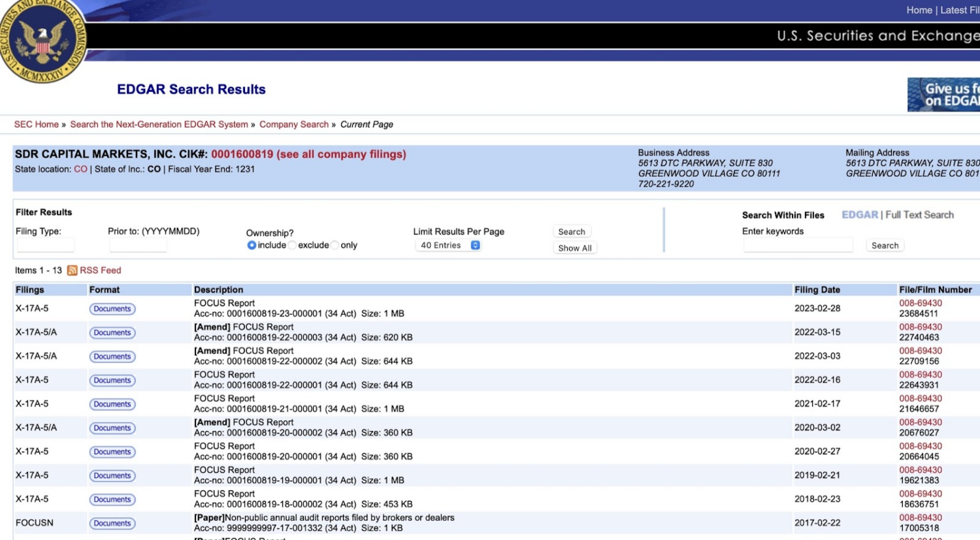Click the Show All button
Screen dimensions: 980x540
(575, 248)
